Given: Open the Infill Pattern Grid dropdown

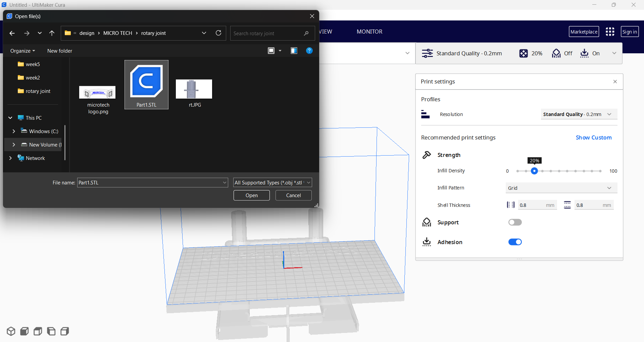Looking at the screenshot, I should pyautogui.click(x=561, y=188).
